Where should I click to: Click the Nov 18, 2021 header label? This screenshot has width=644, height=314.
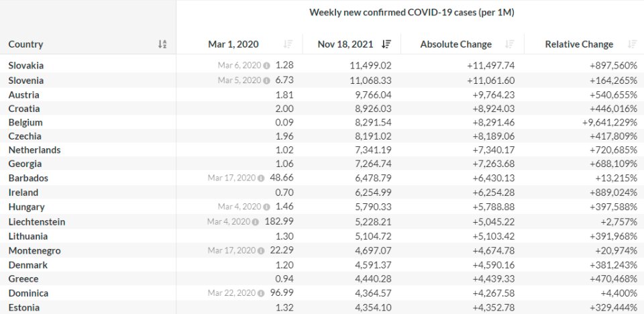coord(345,44)
